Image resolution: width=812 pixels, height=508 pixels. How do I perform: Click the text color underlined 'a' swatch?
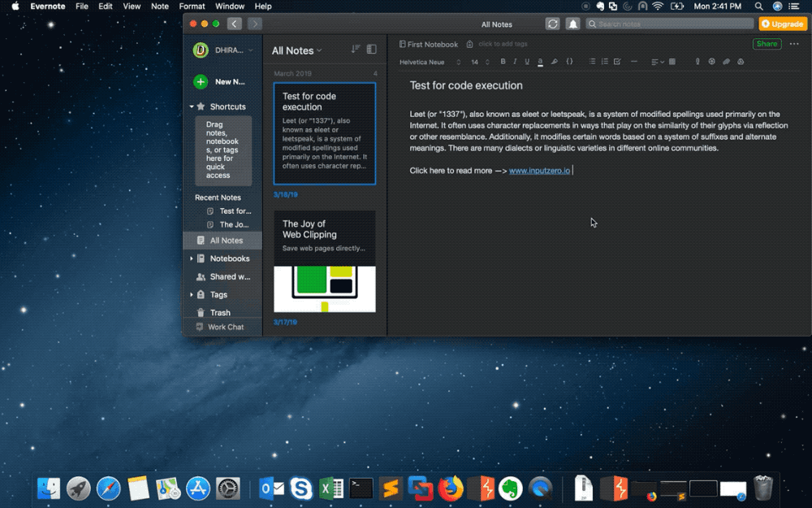click(x=540, y=62)
